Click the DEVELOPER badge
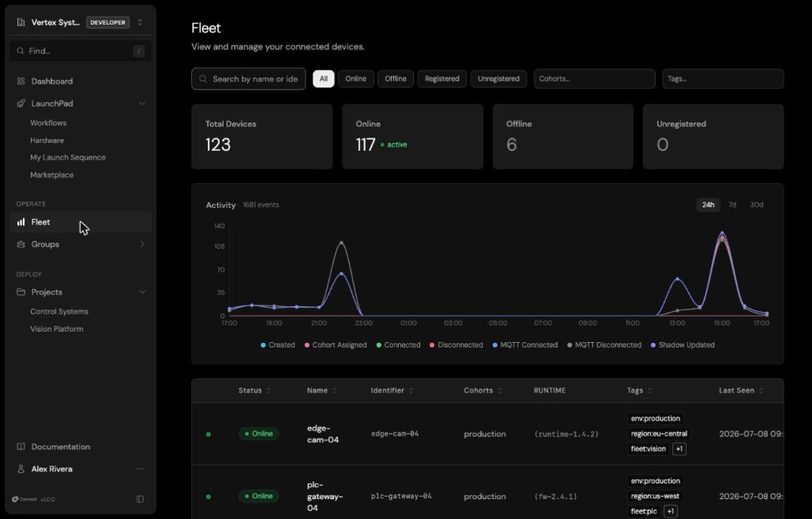 point(108,22)
